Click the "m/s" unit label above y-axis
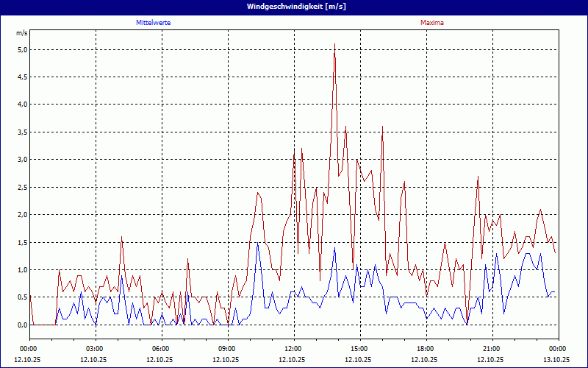The width and height of the screenshot is (588, 368). (21, 33)
